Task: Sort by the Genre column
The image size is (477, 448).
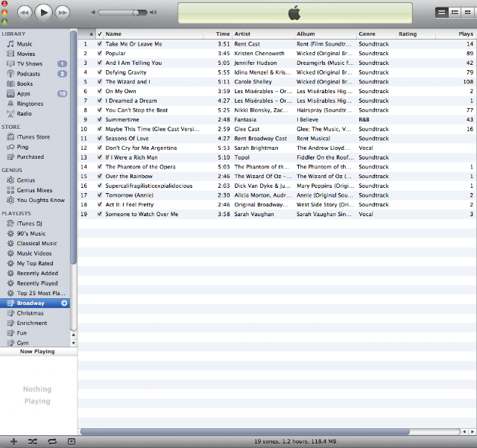Action: (376, 34)
